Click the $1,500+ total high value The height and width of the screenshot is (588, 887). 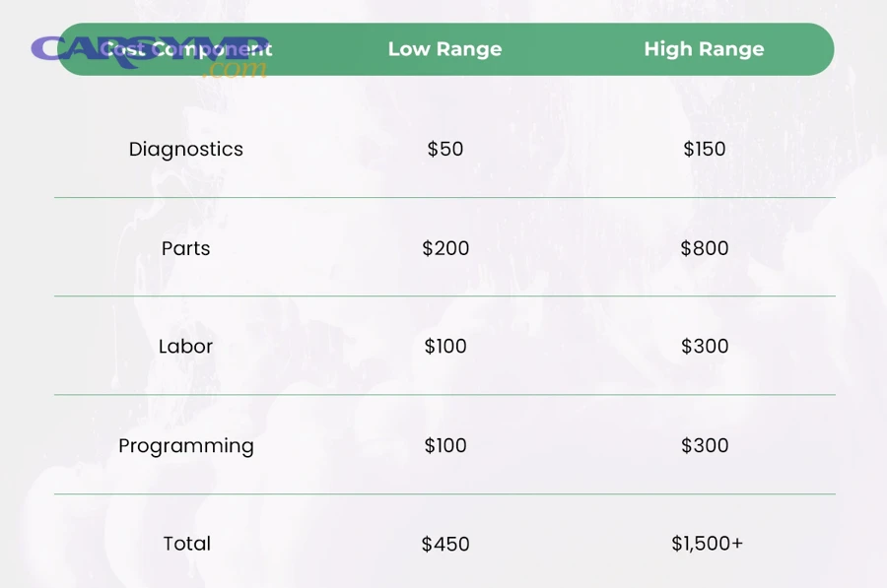coord(707,544)
